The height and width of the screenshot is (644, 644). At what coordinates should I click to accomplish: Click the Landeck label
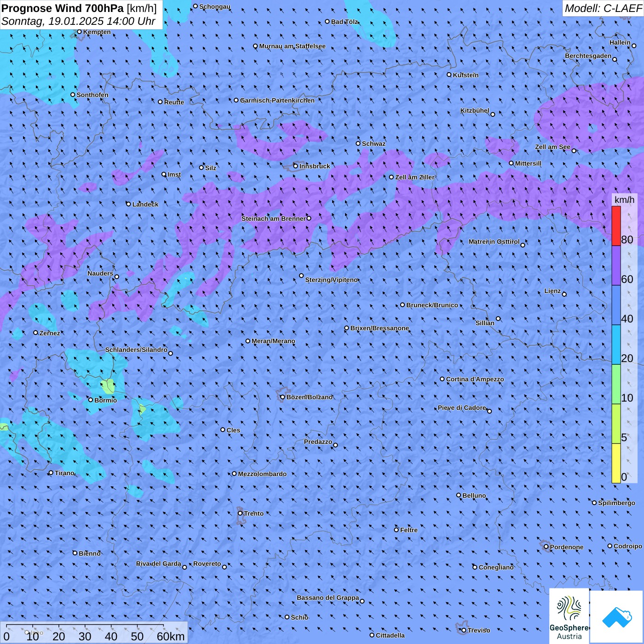click(x=145, y=204)
